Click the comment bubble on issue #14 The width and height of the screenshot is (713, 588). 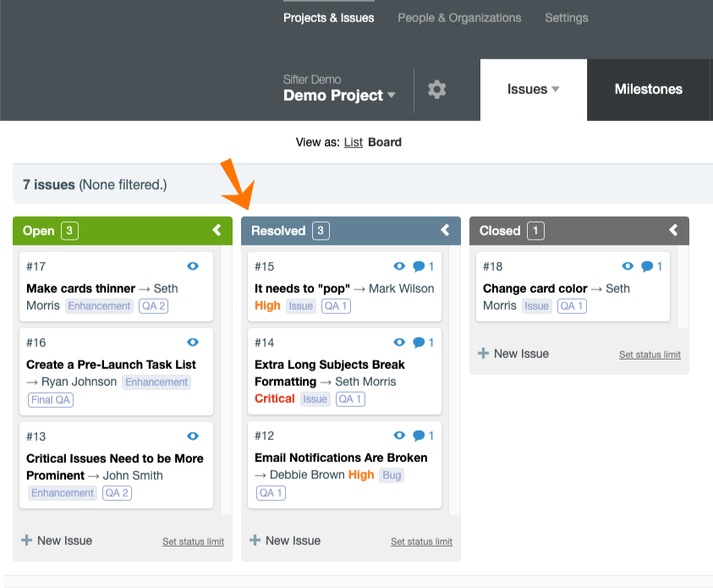tap(419, 343)
